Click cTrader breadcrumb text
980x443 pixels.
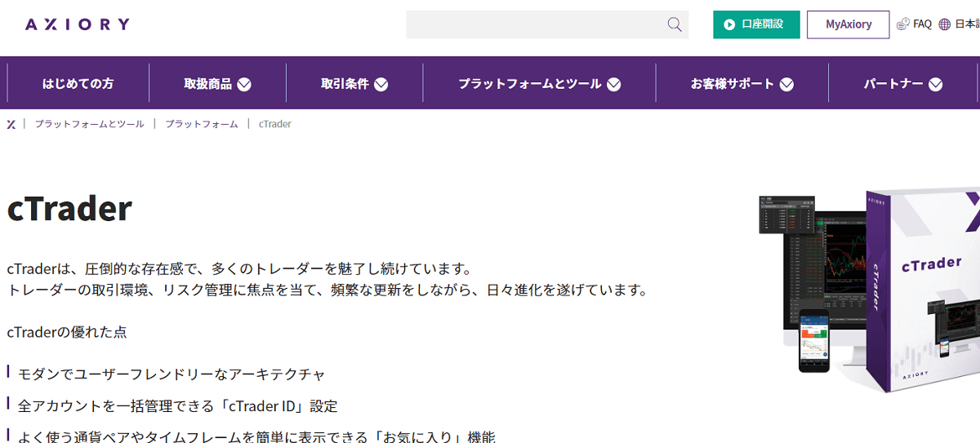[275, 124]
